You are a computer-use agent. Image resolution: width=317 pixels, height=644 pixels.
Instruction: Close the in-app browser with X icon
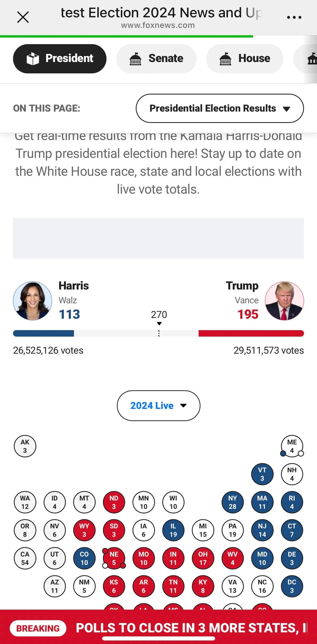coord(23,17)
